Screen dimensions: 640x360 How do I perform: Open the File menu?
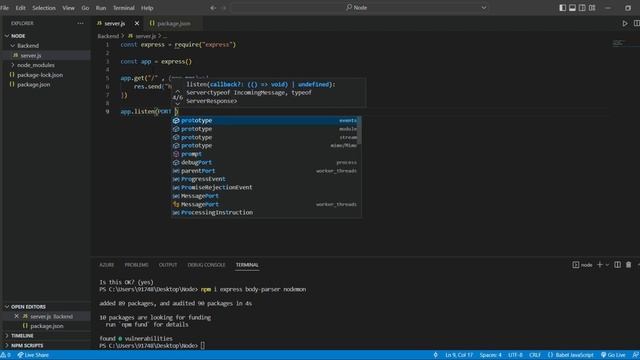[x=5, y=8]
